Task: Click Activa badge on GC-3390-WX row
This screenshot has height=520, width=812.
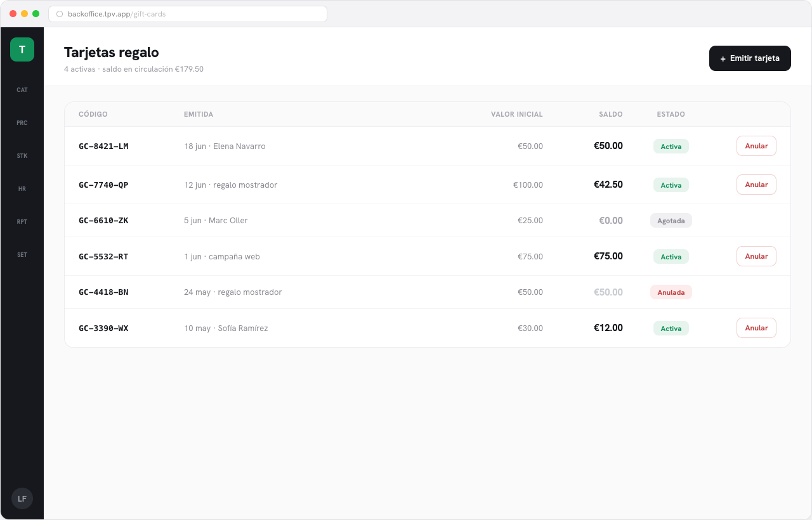Action: point(671,328)
